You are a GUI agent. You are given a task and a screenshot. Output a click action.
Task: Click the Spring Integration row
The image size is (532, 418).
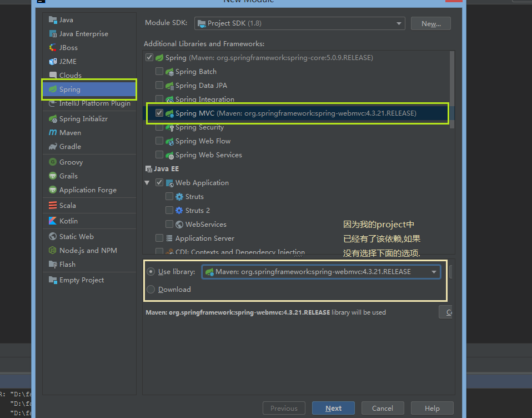pyautogui.click(x=296, y=99)
